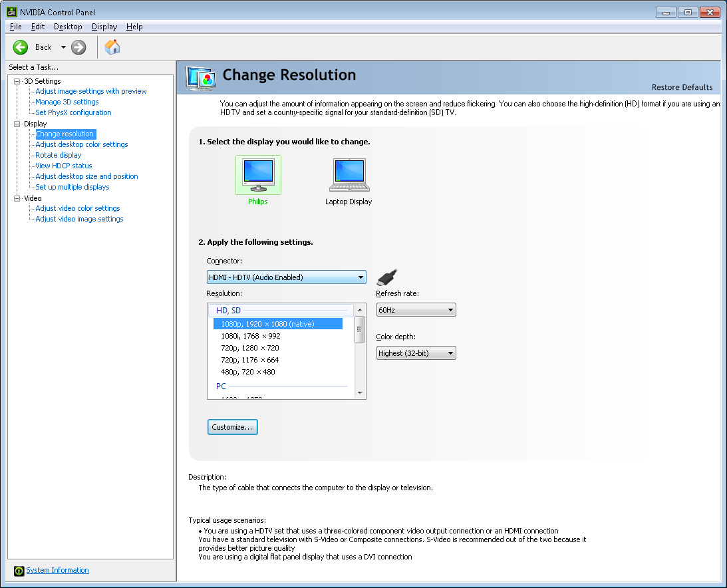The height and width of the screenshot is (588, 727).
Task: Open the Connector dropdown
Action: 286,277
